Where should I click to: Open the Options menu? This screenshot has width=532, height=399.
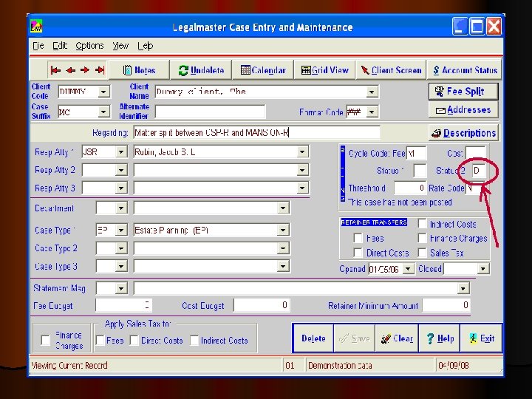click(x=89, y=46)
